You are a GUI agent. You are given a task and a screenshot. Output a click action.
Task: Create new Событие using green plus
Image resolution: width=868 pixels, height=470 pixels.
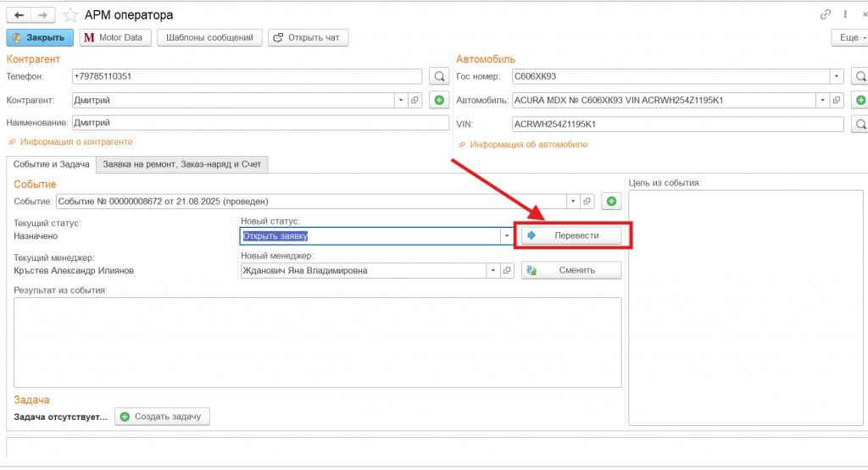(611, 202)
